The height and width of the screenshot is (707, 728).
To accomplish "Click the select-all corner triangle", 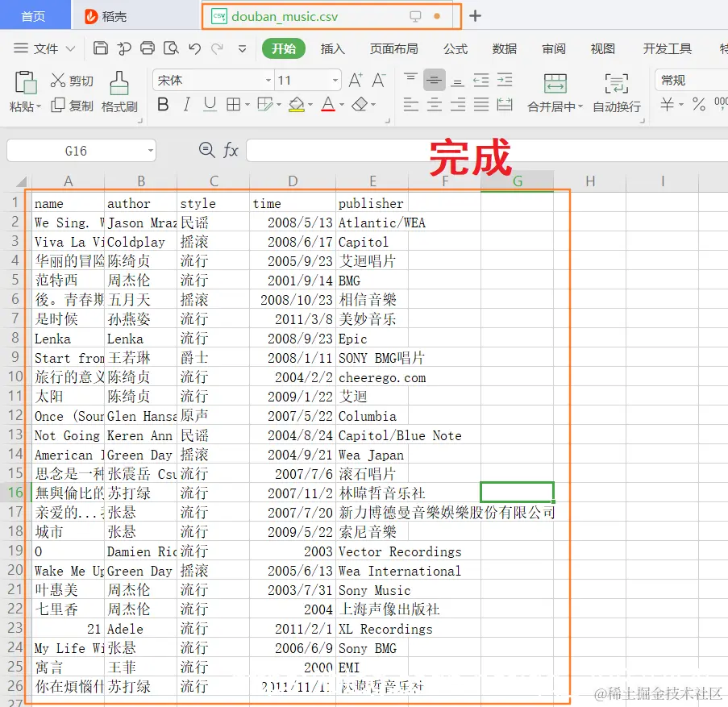I will (x=21, y=181).
